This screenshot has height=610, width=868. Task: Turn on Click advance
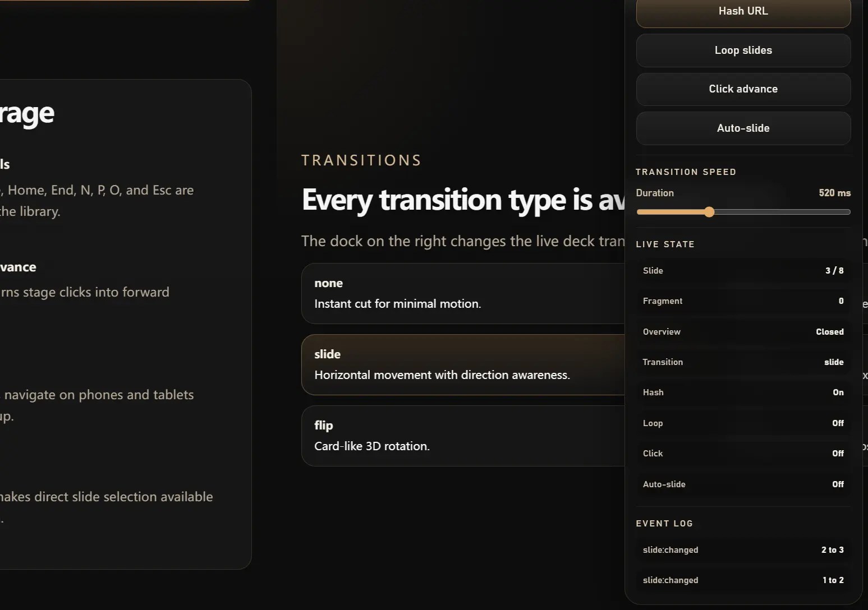click(x=743, y=89)
